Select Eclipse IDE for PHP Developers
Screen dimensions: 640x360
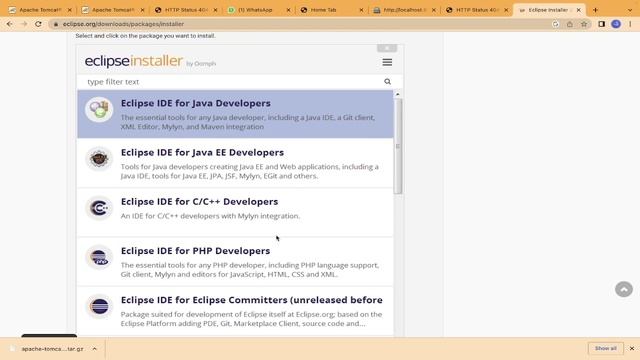[236, 262]
